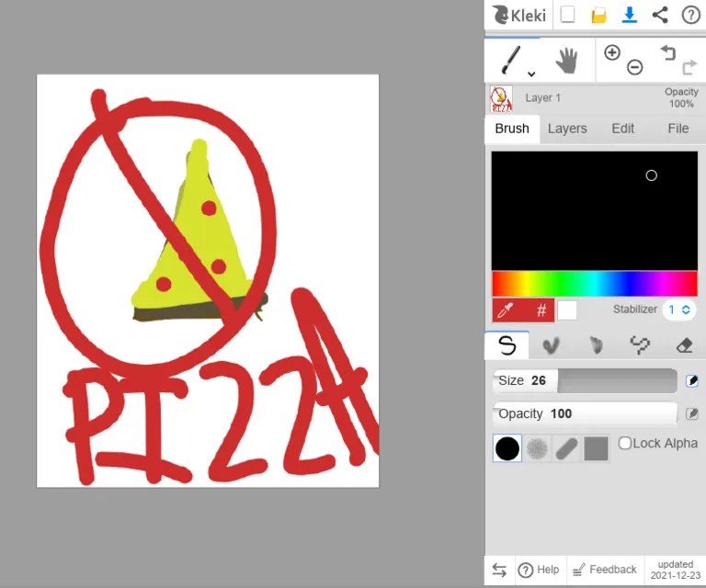Expand the brush tool dropdown arrow

pyautogui.click(x=531, y=73)
